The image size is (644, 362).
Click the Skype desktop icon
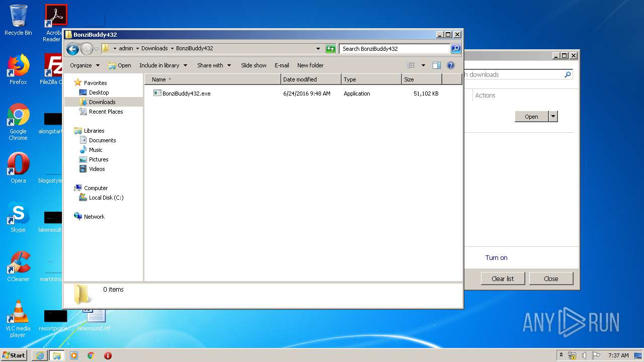(18, 217)
